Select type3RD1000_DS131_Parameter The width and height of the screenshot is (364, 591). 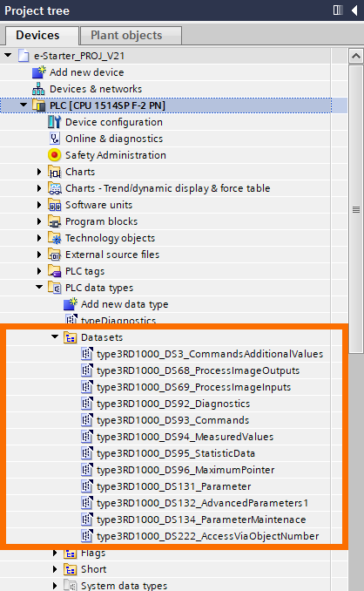tap(173, 487)
